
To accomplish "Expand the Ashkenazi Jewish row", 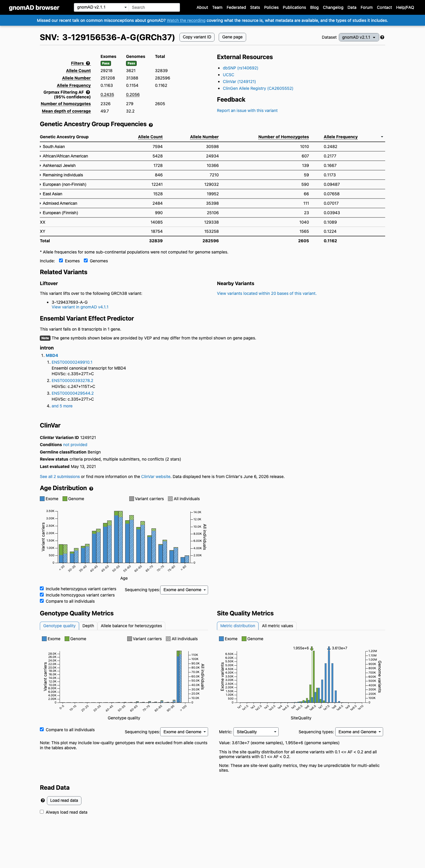I will pos(58,165).
